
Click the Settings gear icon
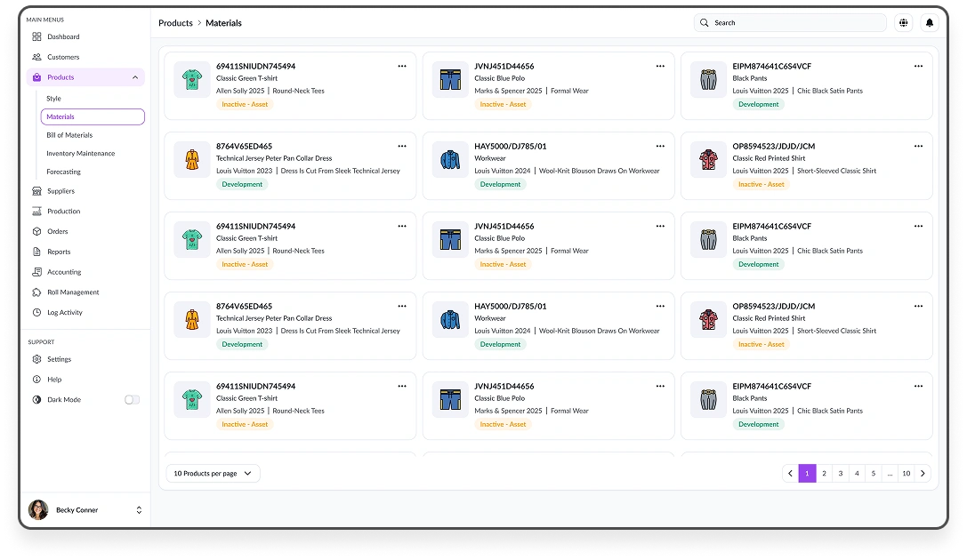[36, 359]
